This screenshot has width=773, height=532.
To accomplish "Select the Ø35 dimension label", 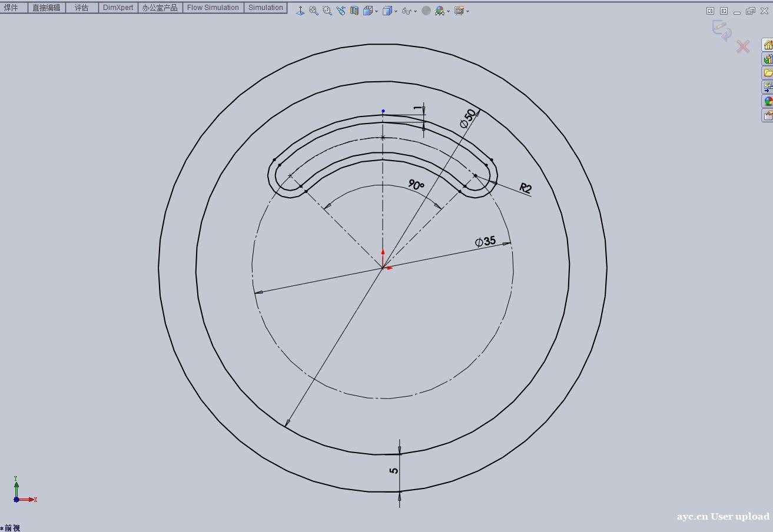I will [x=486, y=241].
